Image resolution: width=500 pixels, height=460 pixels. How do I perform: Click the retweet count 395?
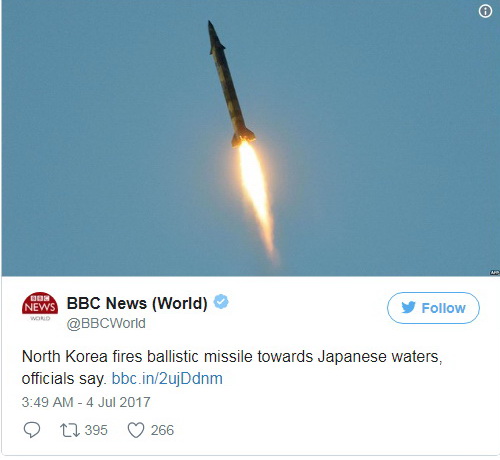(96, 430)
